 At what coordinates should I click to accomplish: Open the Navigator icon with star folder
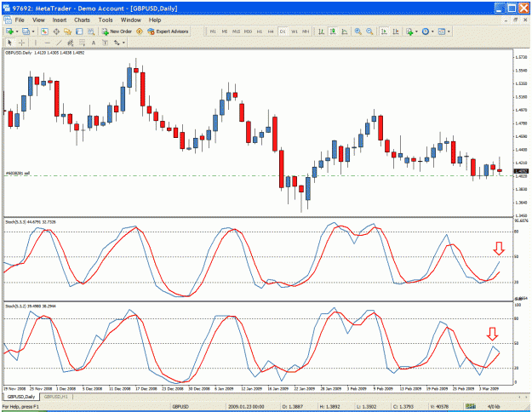[68, 31]
